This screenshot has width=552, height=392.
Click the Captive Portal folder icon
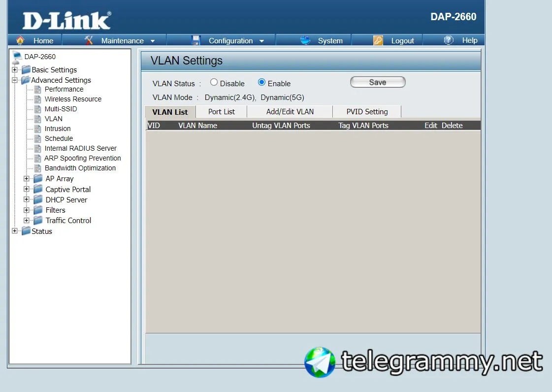pos(38,189)
